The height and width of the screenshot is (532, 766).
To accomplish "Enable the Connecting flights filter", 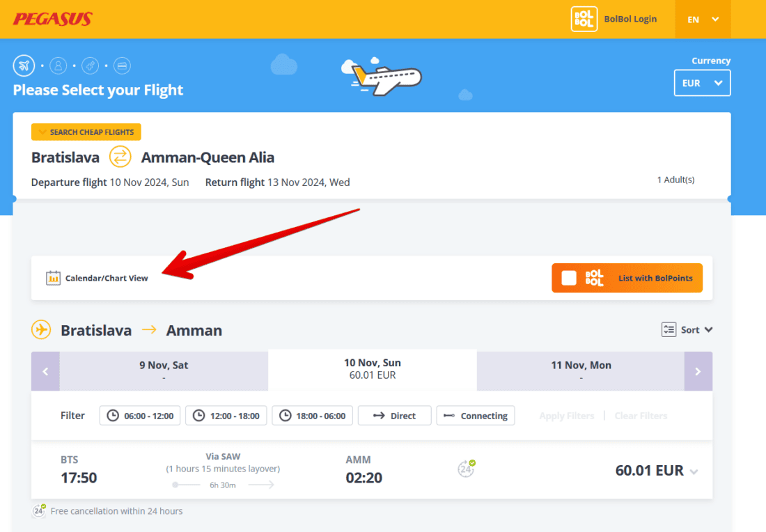I will tap(476, 416).
